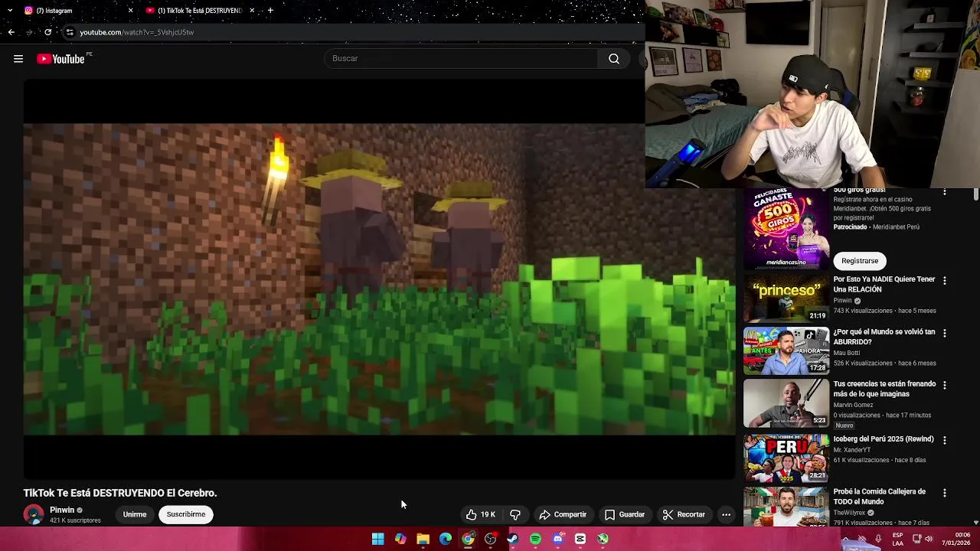This screenshot has height=551, width=980.
Task: Click the video title text TikTok Te Está DESTRUYENDO
Action: [120, 493]
